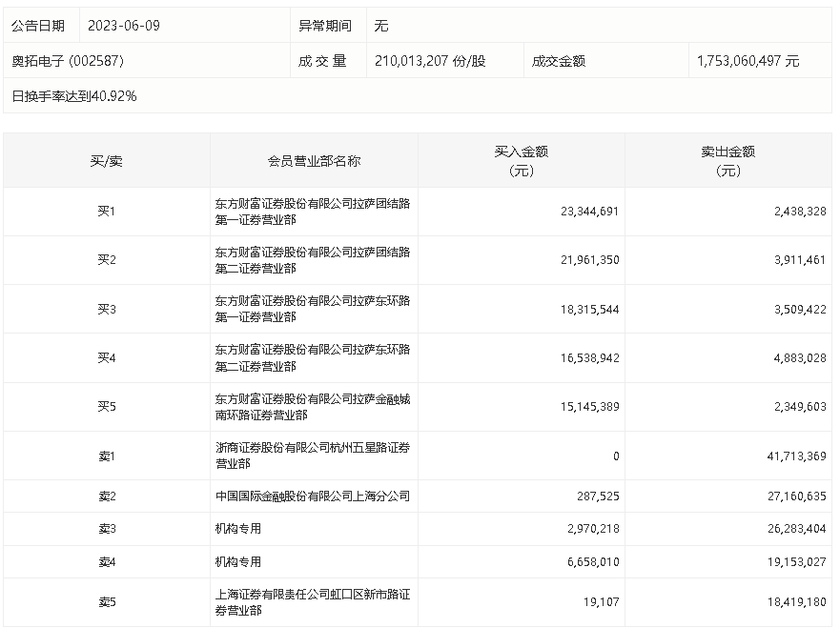The height and width of the screenshot is (628, 840).
Task: Click the 买入金额 (元) column header
Action: pyautogui.click(x=522, y=161)
